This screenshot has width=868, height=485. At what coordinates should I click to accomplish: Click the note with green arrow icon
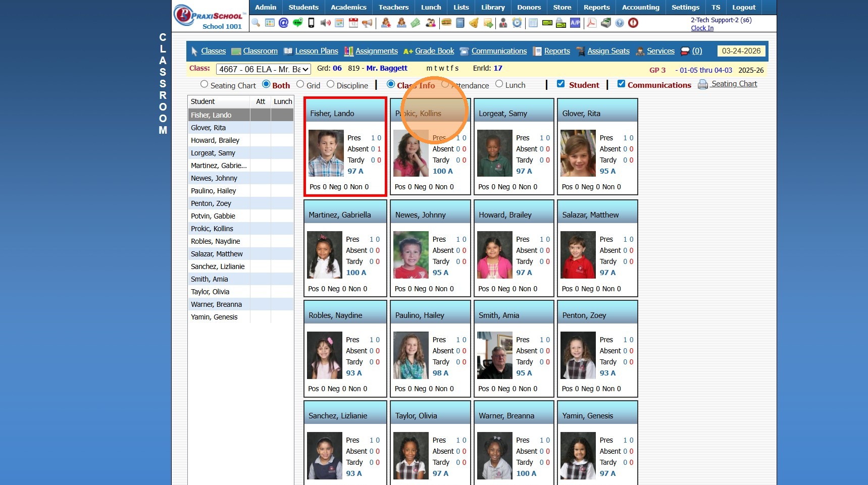click(488, 23)
